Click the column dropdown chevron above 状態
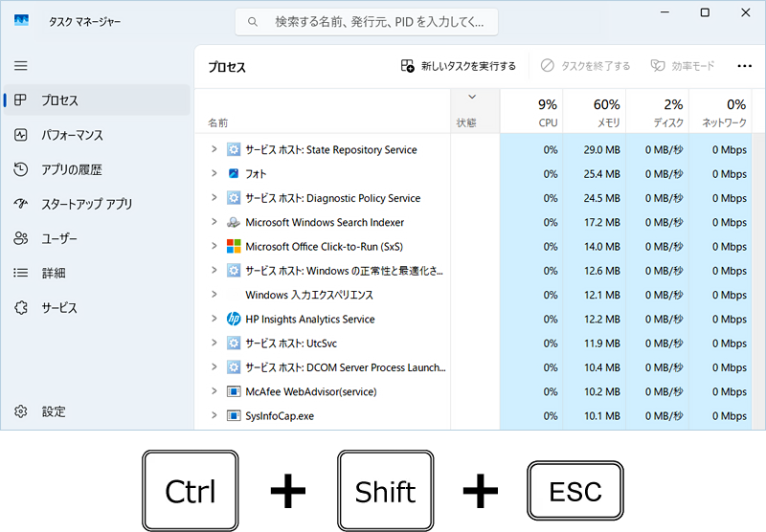The image size is (766, 532). click(x=472, y=97)
